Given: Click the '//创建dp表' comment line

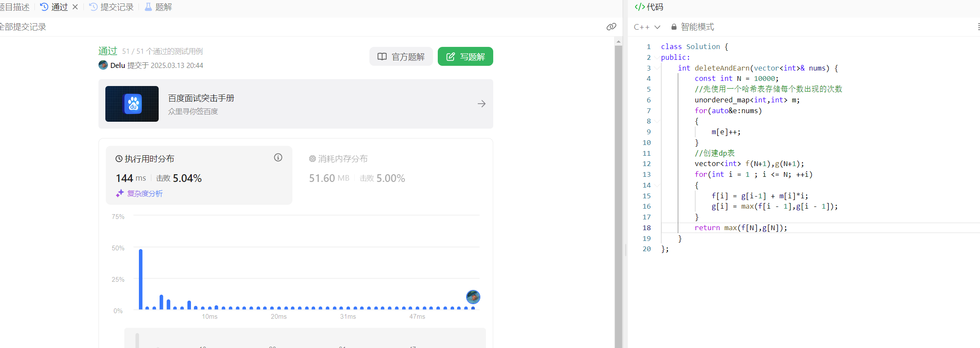Looking at the screenshot, I should pos(715,153).
